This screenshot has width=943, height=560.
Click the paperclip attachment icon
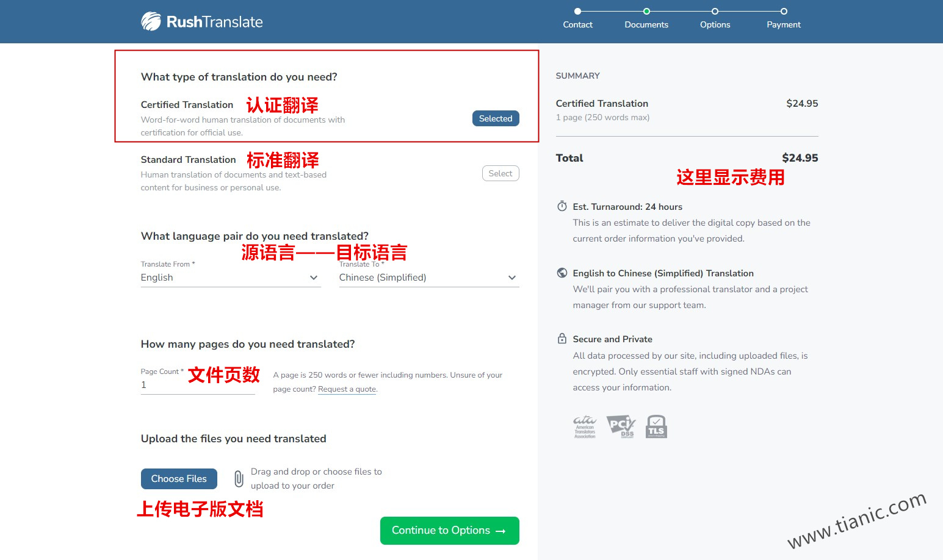(x=239, y=479)
